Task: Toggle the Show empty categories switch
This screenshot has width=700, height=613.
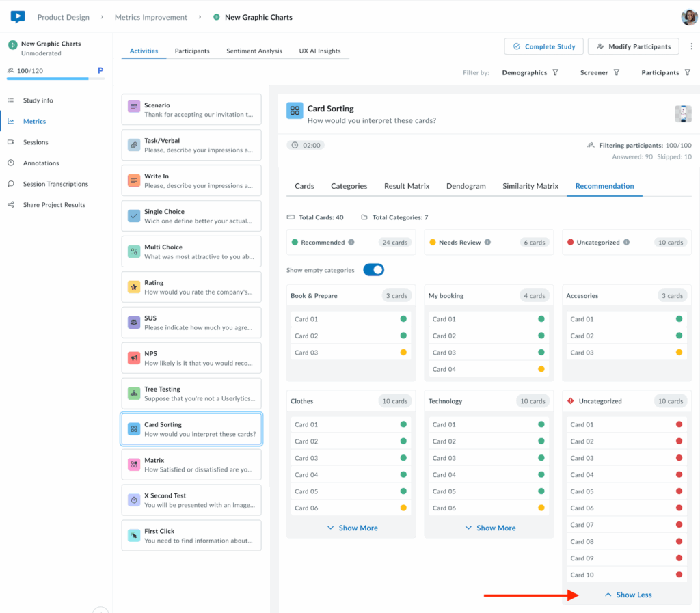Action: click(373, 270)
